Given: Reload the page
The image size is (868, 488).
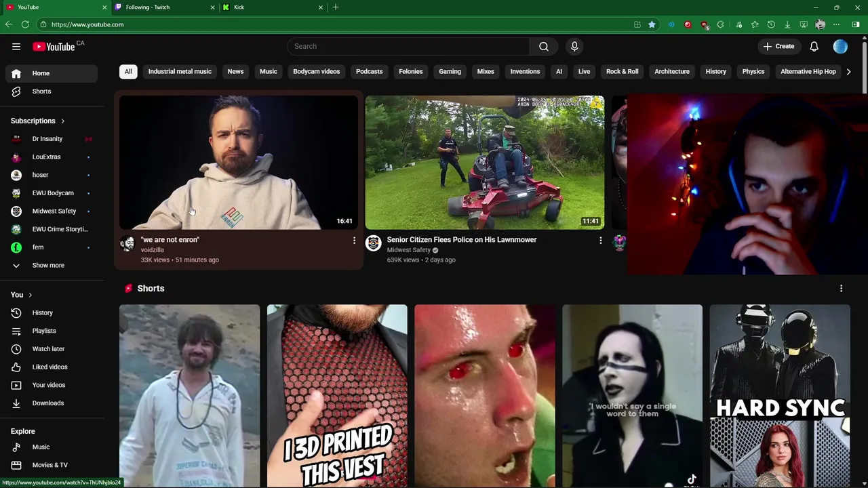Looking at the screenshot, I should click(x=25, y=24).
